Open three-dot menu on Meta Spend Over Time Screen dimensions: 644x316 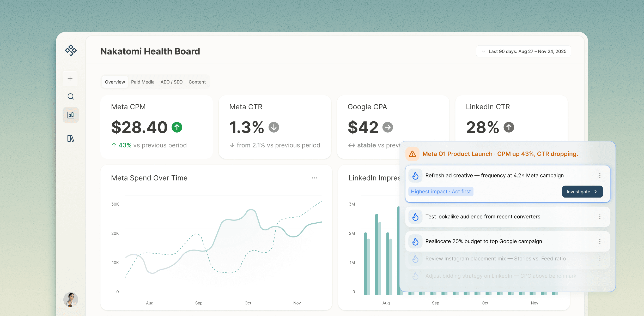click(x=315, y=178)
